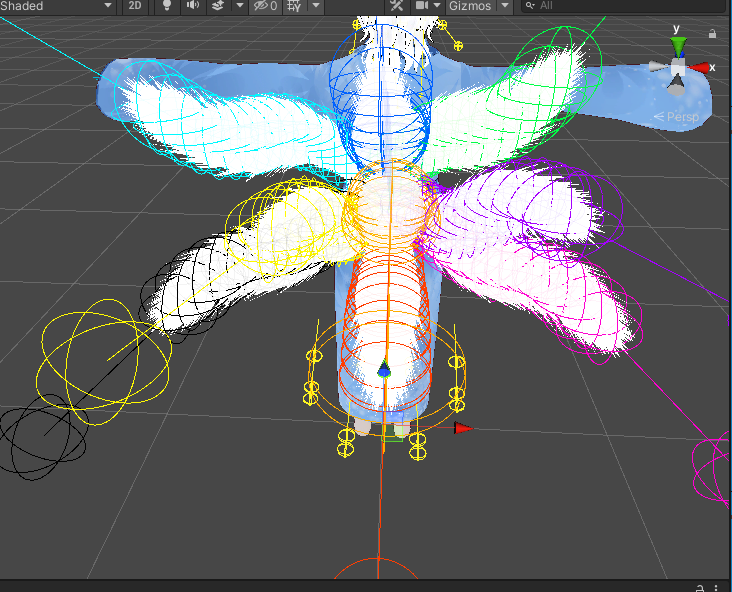
Task: Toggle 2D view mode
Action: (x=135, y=6)
